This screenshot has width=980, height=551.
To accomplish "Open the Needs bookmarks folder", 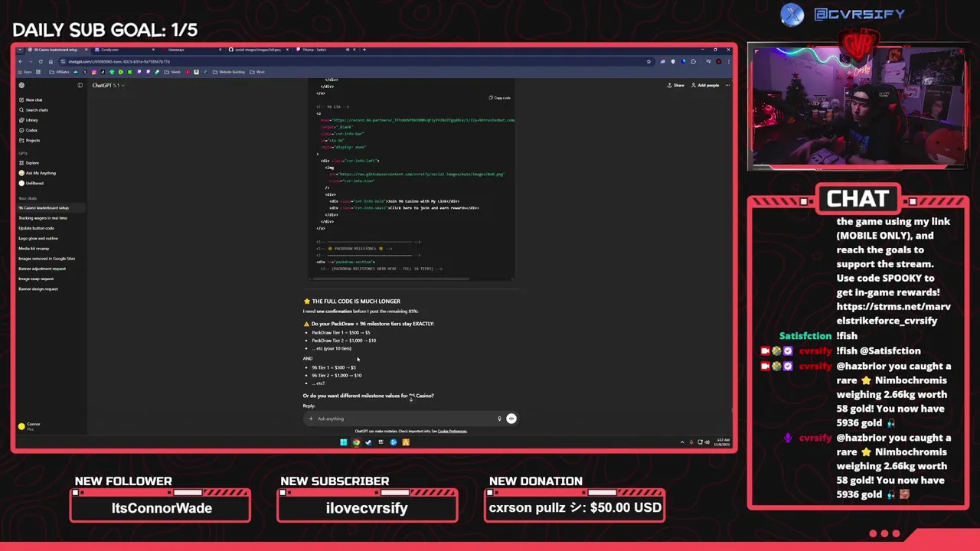I will click(174, 72).
